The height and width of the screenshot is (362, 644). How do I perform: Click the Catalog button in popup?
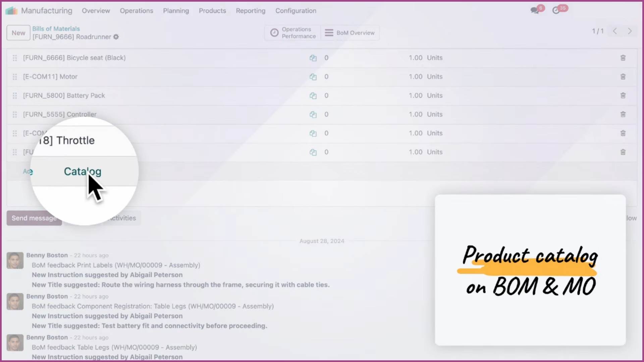82,172
